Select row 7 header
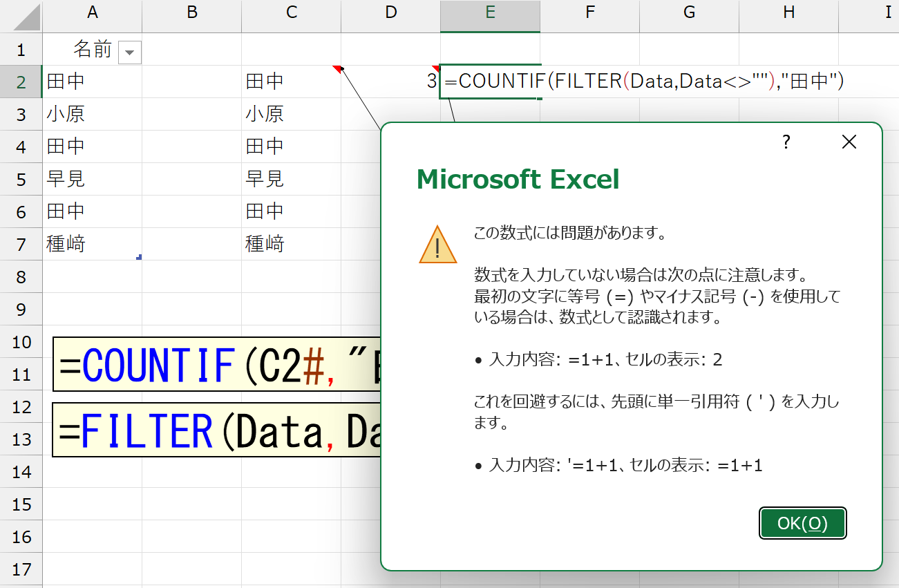 [21, 244]
